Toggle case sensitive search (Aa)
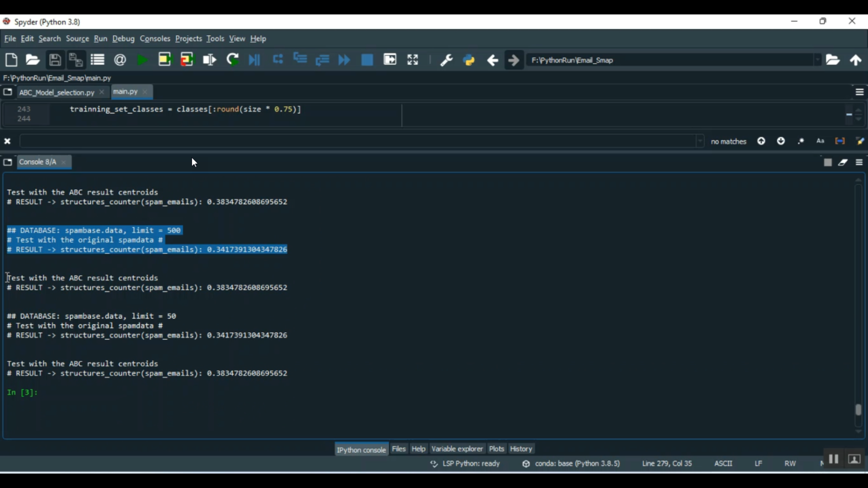 tap(820, 141)
